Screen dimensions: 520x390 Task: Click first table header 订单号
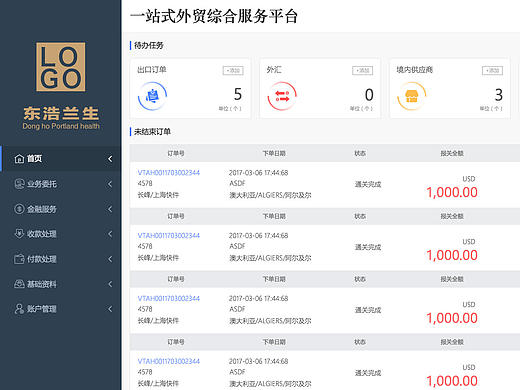pyautogui.click(x=176, y=153)
